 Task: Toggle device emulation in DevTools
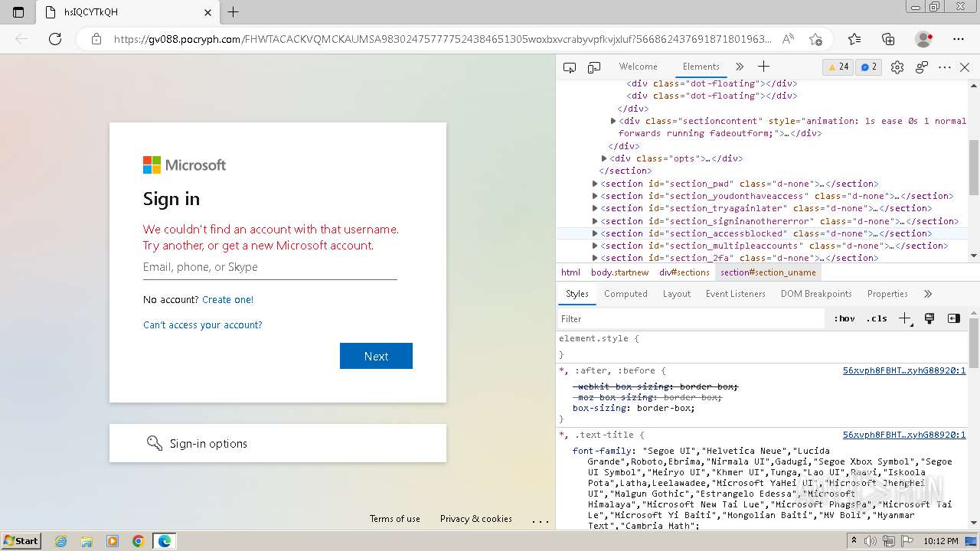594,67
